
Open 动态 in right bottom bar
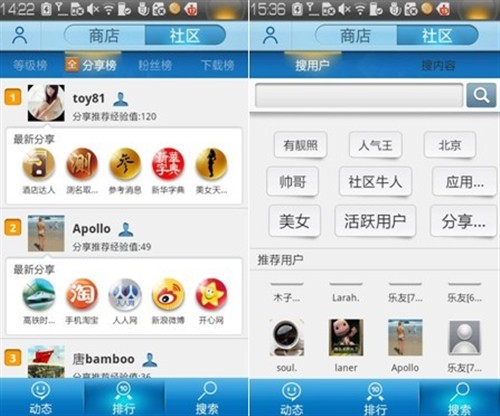(292, 397)
